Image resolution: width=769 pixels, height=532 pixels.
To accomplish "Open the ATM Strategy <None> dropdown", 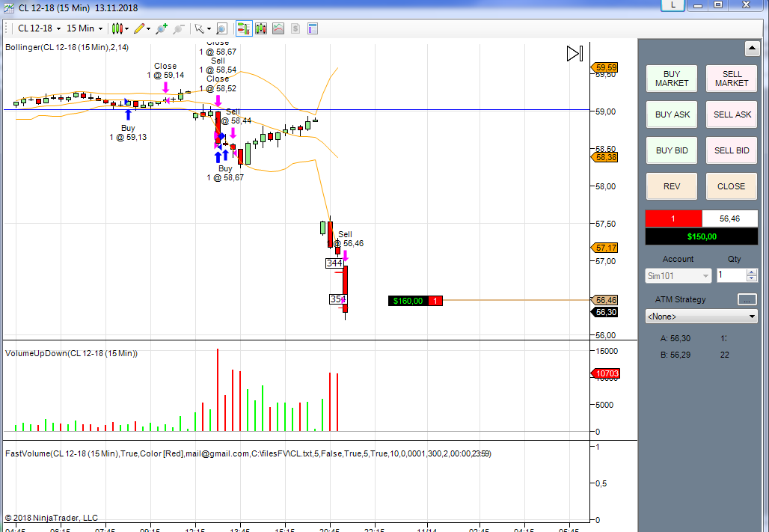I will point(702,317).
